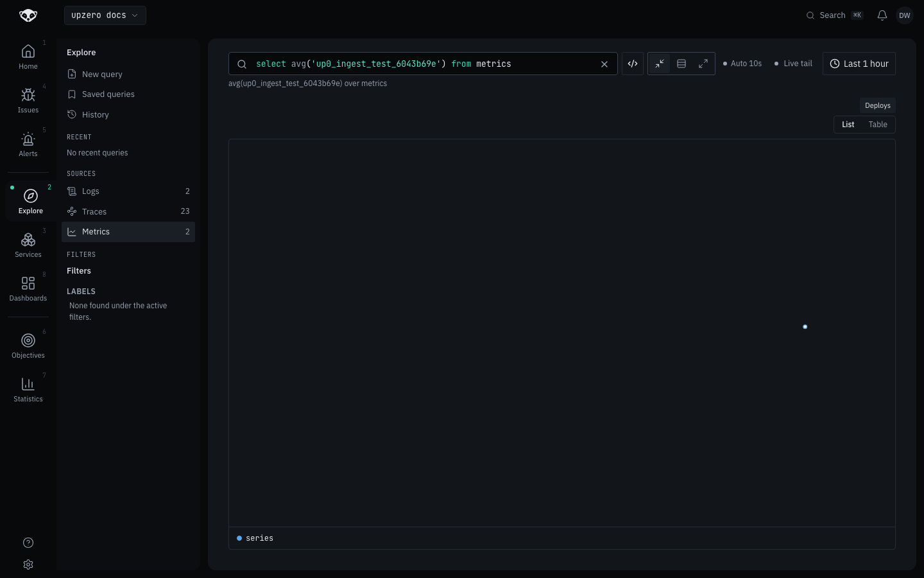Open the notifications bell
The height and width of the screenshot is (578, 924).
882,15
